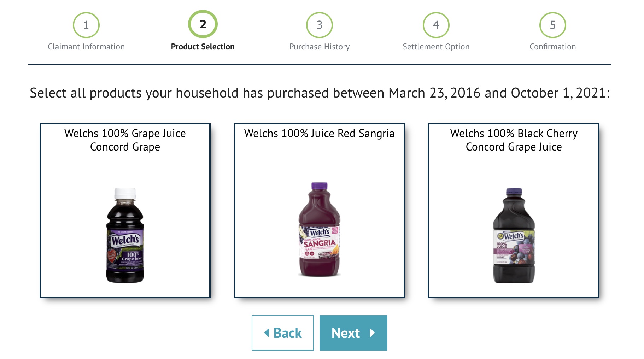
Task: Click the Product Selection step label
Action: [203, 47]
